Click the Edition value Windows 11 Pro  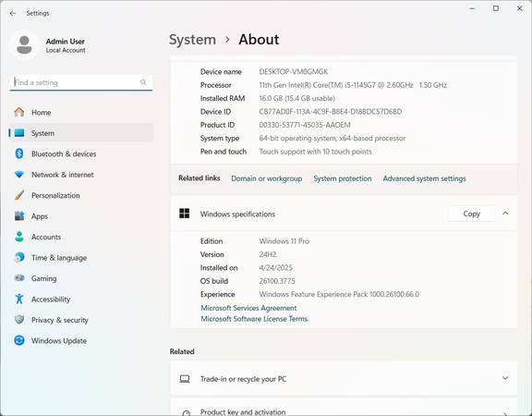point(284,241)
